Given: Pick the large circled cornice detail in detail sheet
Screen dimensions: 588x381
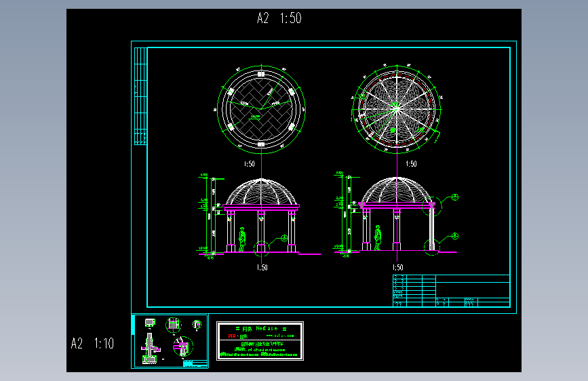Looking at the screenshot, I should coord(182,346).
